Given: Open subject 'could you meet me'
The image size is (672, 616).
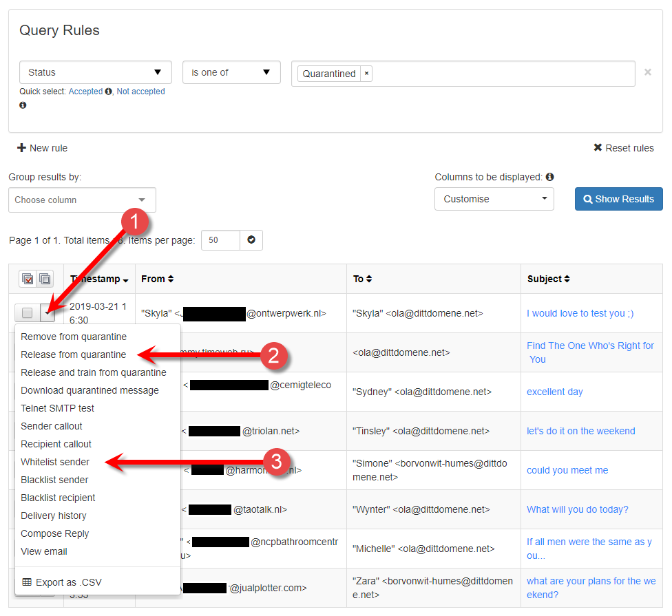Looking at the screenshot, I should 567,470.
